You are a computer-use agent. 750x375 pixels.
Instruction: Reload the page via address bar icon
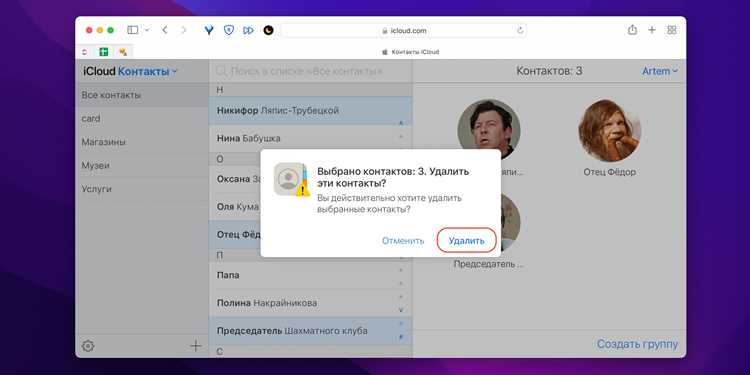pos(520,30)
